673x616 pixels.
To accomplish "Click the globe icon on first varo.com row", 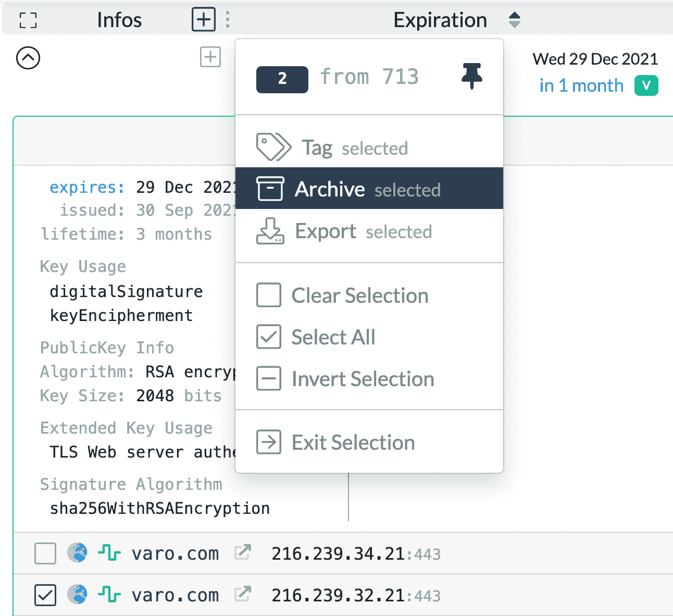I will [77, 553].
